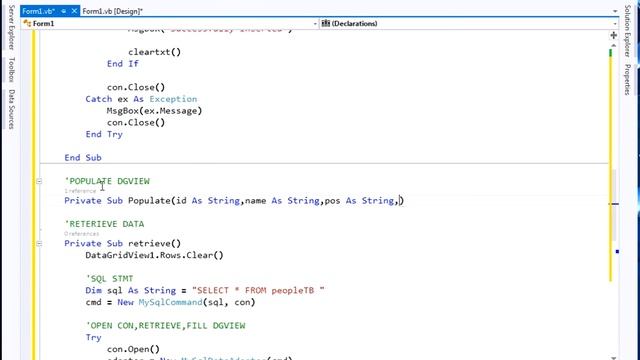Image resolution: width=640 pixels, height=360 pixels.
Task: Open the (Declarations) member dropdown
Action: pyautogui.click(x=469, y=24)
